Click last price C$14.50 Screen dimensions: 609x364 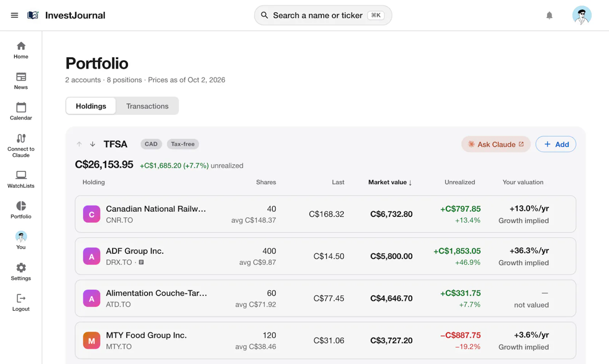[x=329, y=256]
